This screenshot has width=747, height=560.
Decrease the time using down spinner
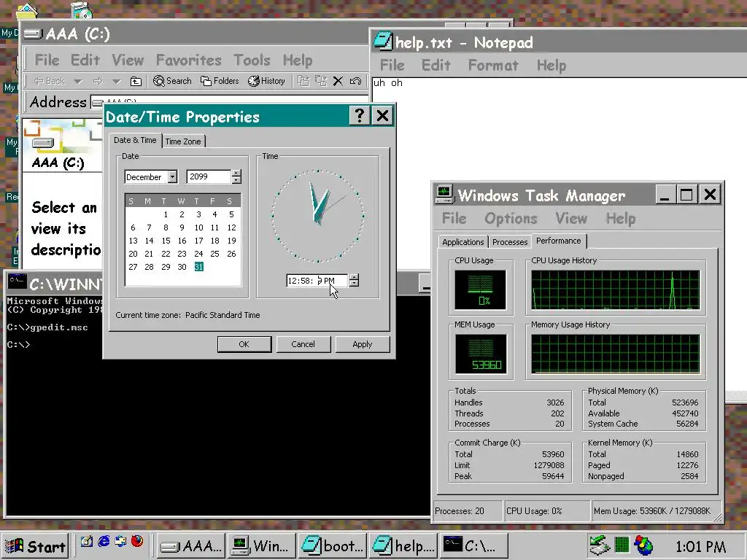click(354, 284)
